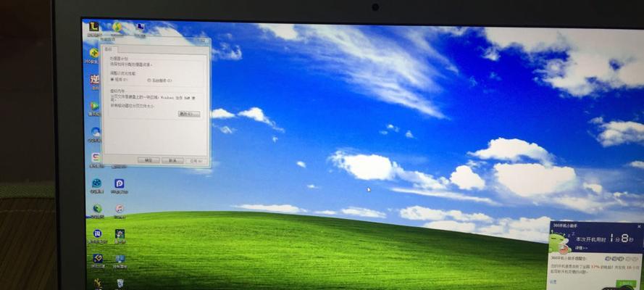
Task: Launch the zombie game desktop icon
Action: point(120,233)
